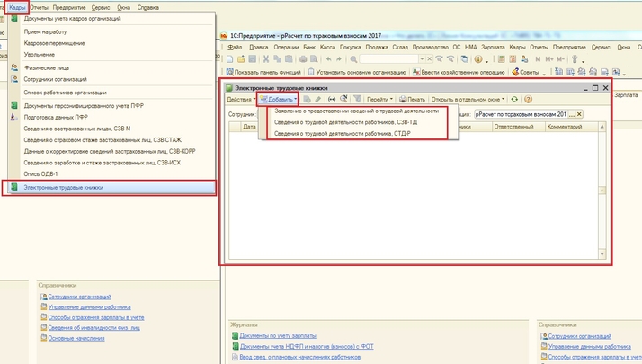Click Показать панель функций toolbar icon

(x=229, y=72)
